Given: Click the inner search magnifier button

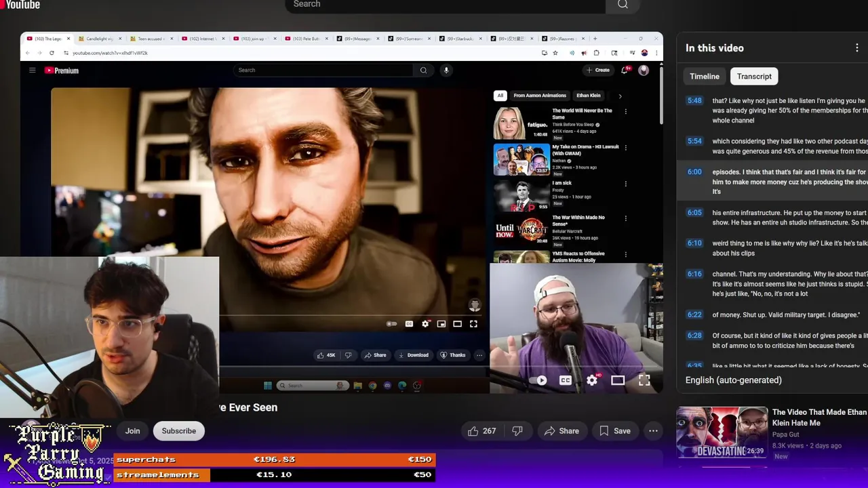Looking at the screenshot, I should pos(423,70).
